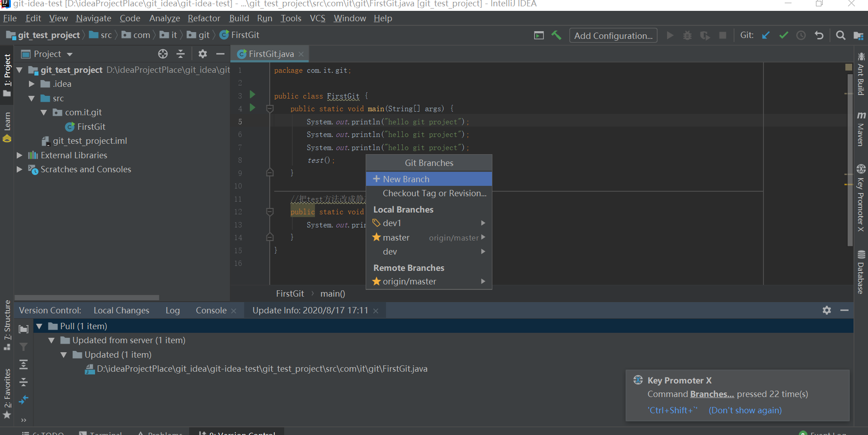The image size is (868, 435).
Task: Click run with coverage icon
Action: click(705, 35)
